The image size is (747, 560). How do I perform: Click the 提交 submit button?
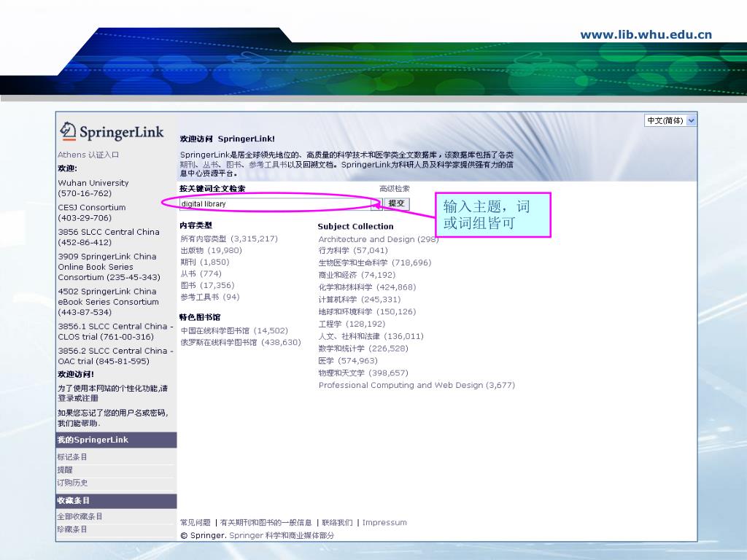coord(396,204)
